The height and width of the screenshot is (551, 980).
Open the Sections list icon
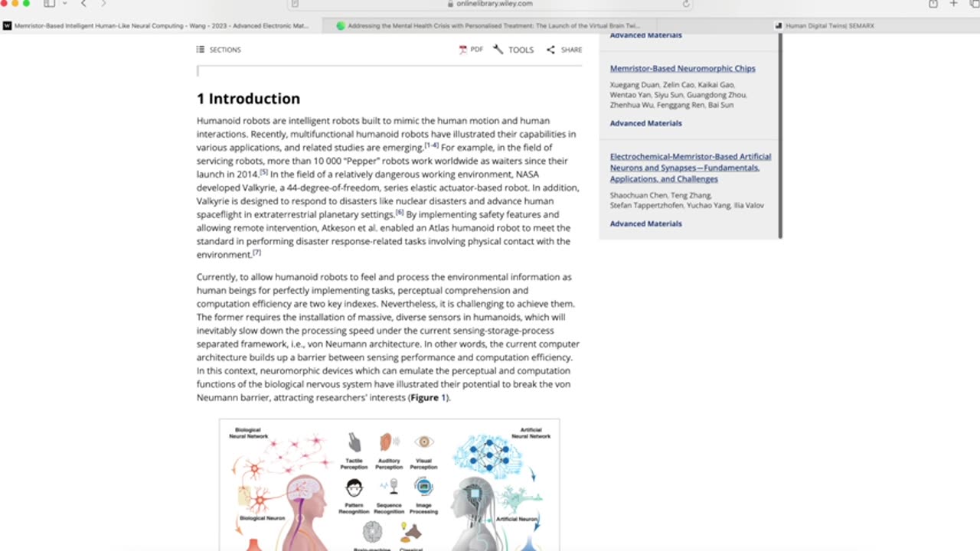[201, 50]
